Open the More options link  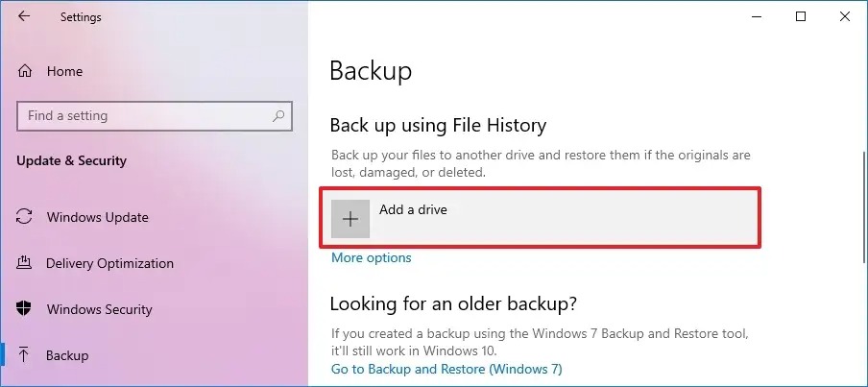tap(372, 257)
